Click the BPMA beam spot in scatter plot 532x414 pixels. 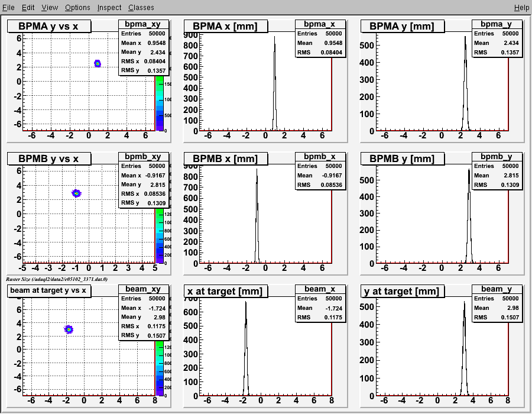coord(98,63)
